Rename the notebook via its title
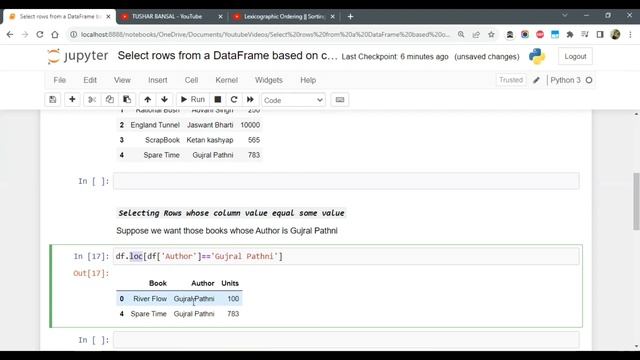Screen dimensions: 640x360 coord(227,56)
